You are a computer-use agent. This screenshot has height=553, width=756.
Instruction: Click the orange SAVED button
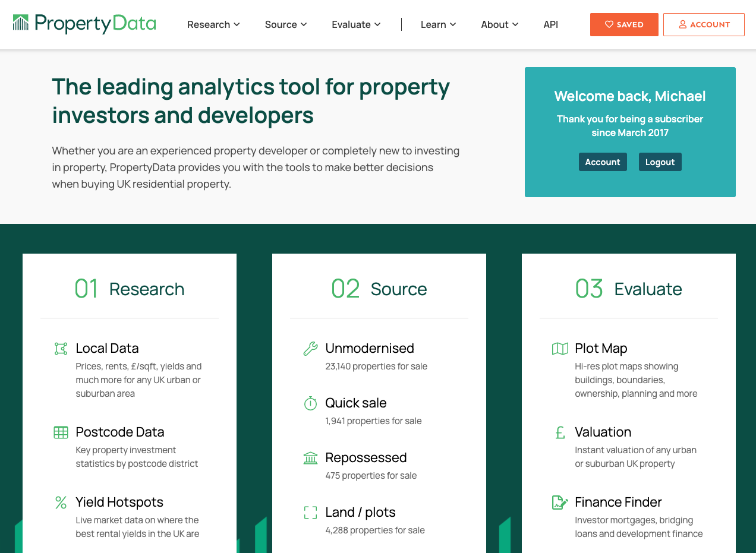coord(624,24)
